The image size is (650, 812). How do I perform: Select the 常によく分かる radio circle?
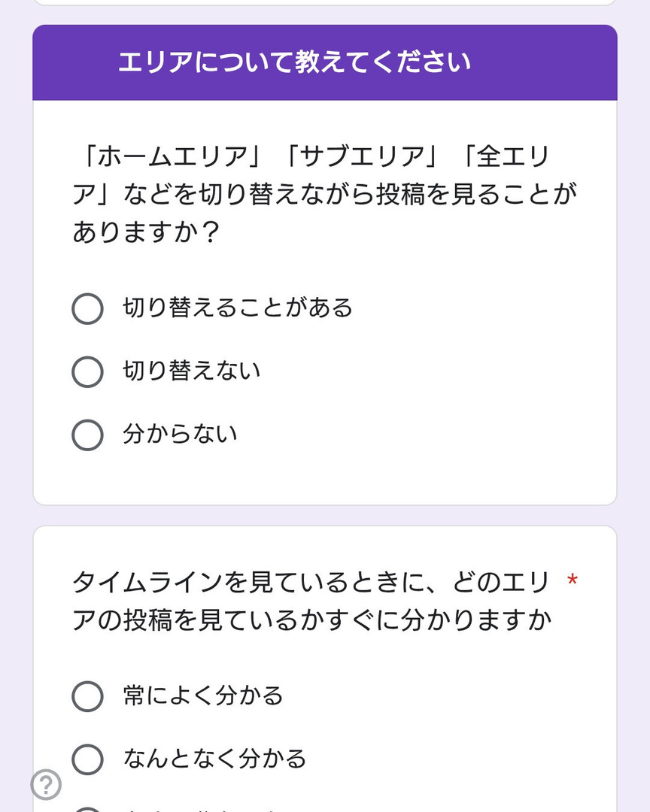tap(87, 696)
